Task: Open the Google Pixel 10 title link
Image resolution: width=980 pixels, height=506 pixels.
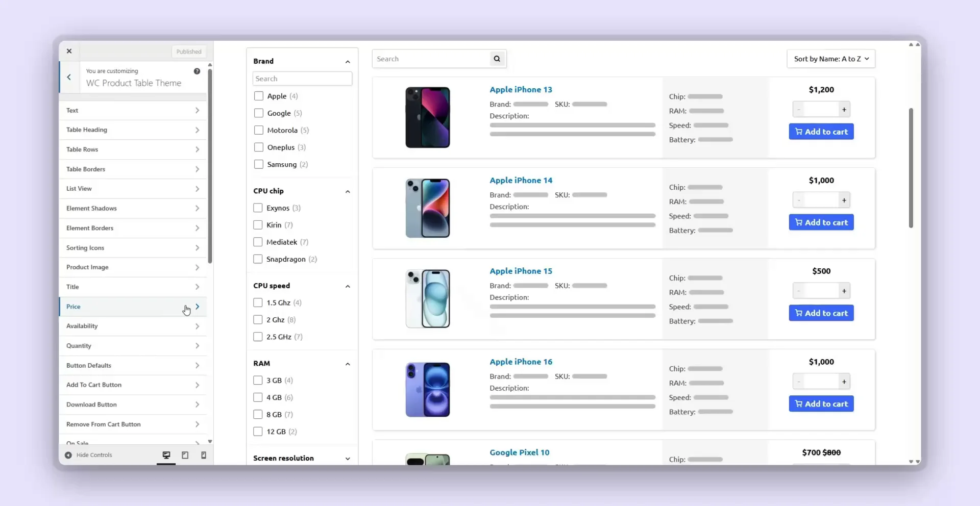Action: (x=520, y=452)
